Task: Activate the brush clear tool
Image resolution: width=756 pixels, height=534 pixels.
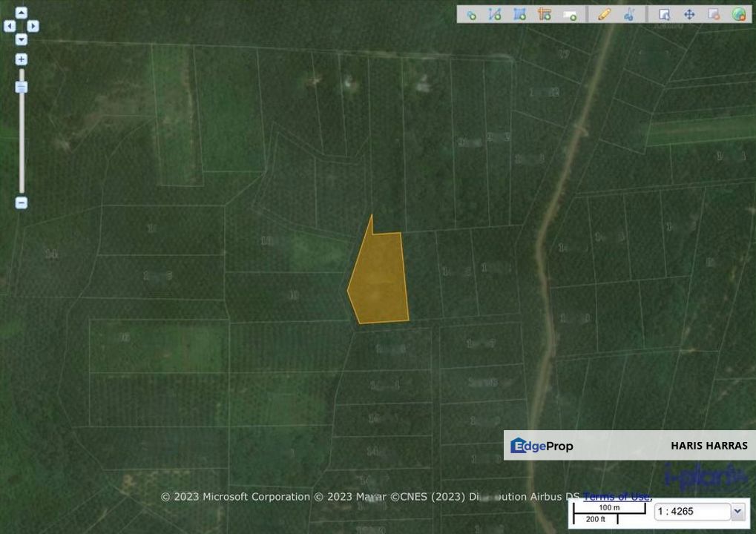Action: coord(629,14)
